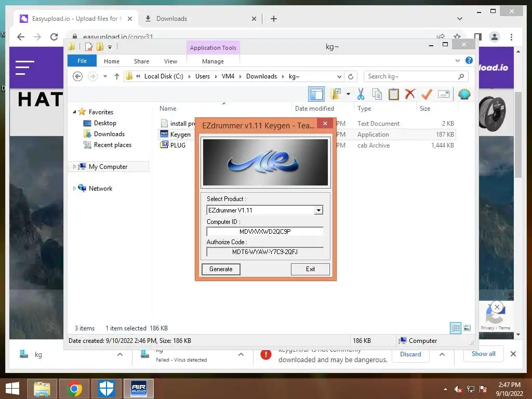Open the folder options dropdown arrow
The width and height of the screenshot is (532, 399).
[x=348, y=94]
